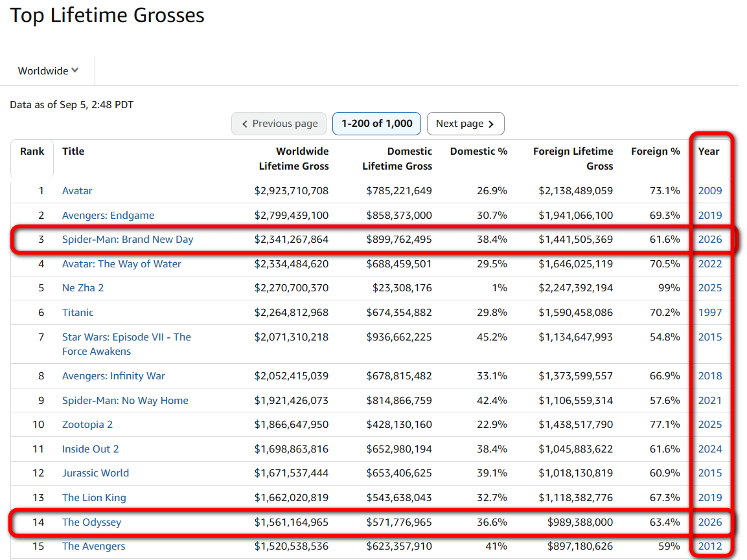This screenshot has height=560, width=747.
Task: Open the 1-200 of 1,000 page selector
Action: click(376, 124)
